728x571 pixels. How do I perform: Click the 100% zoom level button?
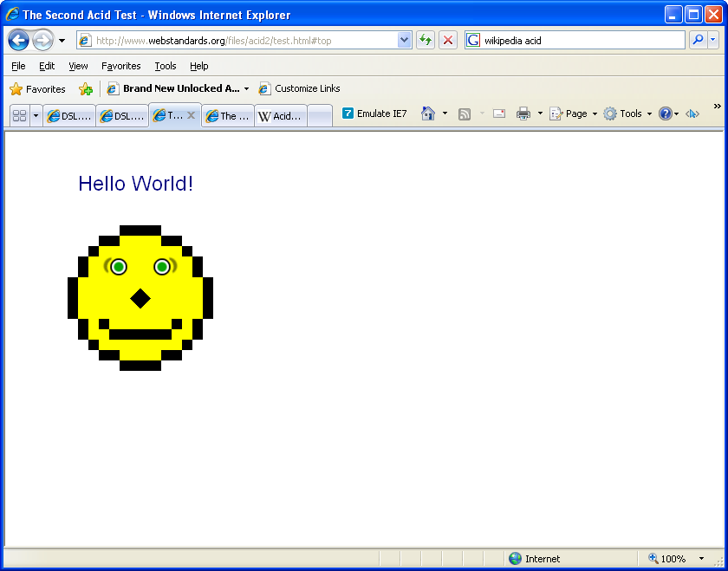(667, 559)
